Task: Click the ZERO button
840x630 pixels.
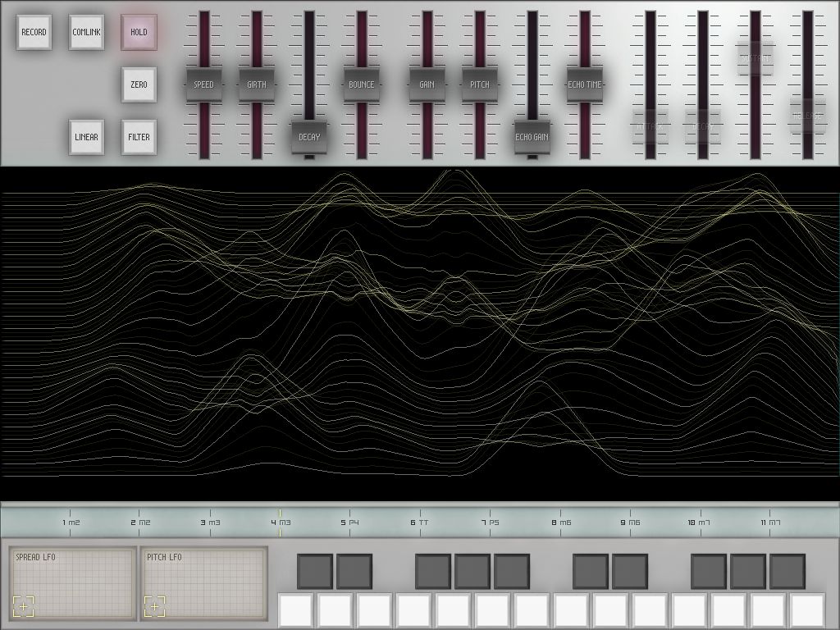Action: 139,84
